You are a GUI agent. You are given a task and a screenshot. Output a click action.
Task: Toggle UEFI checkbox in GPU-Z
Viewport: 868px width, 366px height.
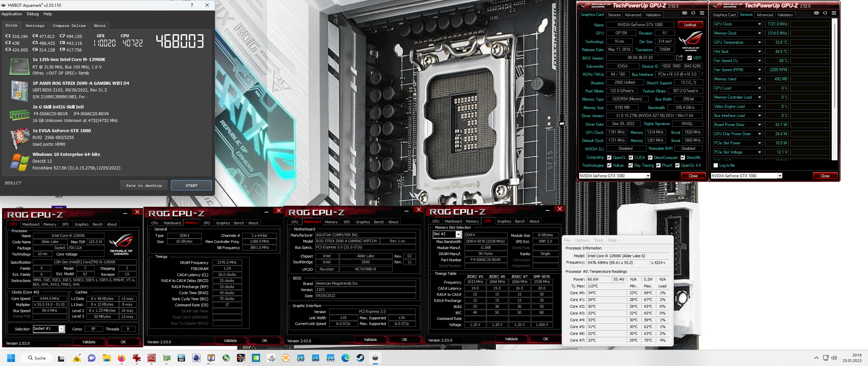[x=689, y=58]
